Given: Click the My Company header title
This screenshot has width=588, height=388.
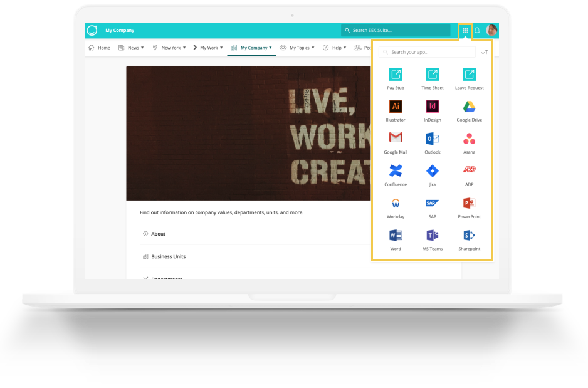Looking at the screenshot, I should (120, 30).
